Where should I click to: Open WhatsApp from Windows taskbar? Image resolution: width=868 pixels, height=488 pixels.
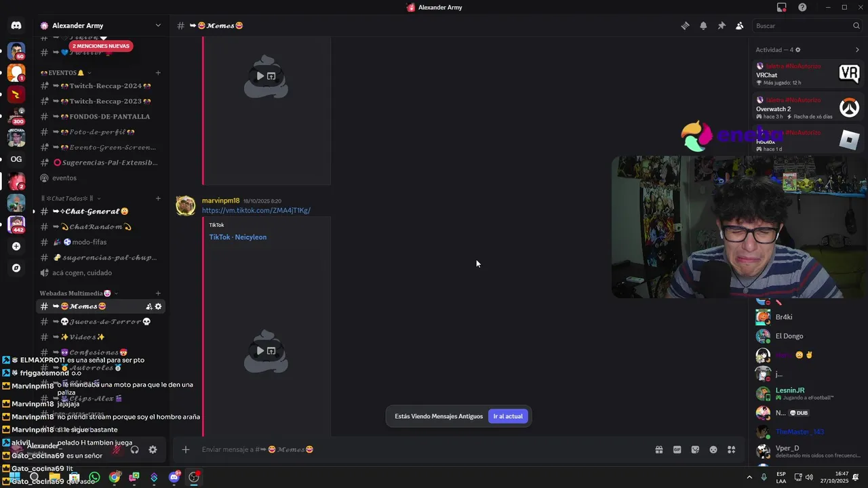[94, 477]
